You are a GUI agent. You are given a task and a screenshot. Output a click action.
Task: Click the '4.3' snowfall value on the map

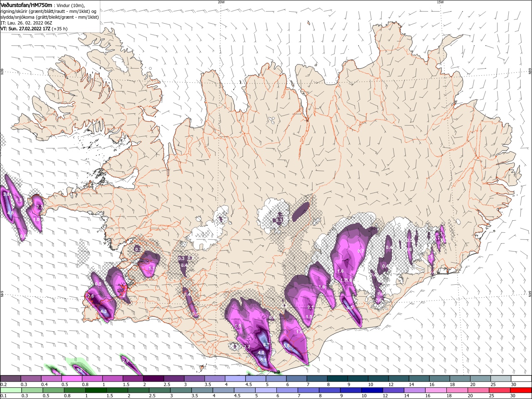[103, 311]
